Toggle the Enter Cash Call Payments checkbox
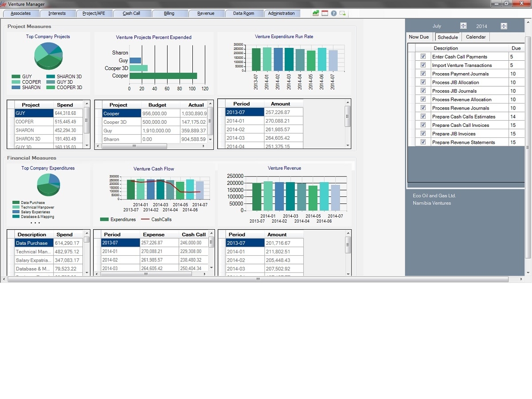The height and width of the screenshot is (399, 532). (423, 57)
